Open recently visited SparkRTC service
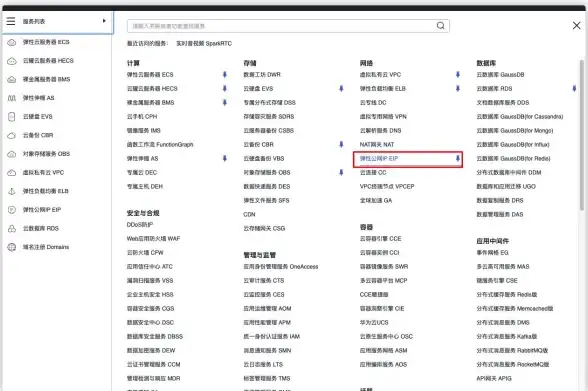This screenshot has height=391, width=588. (204, 43)
